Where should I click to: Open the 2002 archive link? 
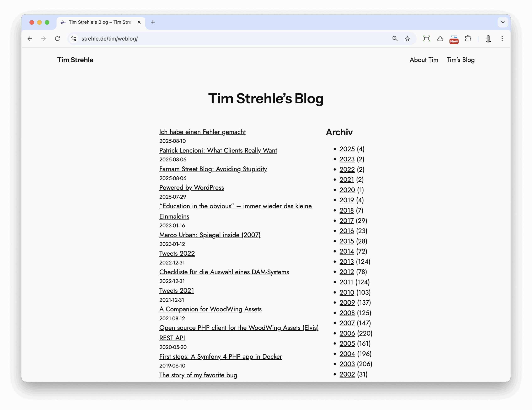[x=347, y=374]
